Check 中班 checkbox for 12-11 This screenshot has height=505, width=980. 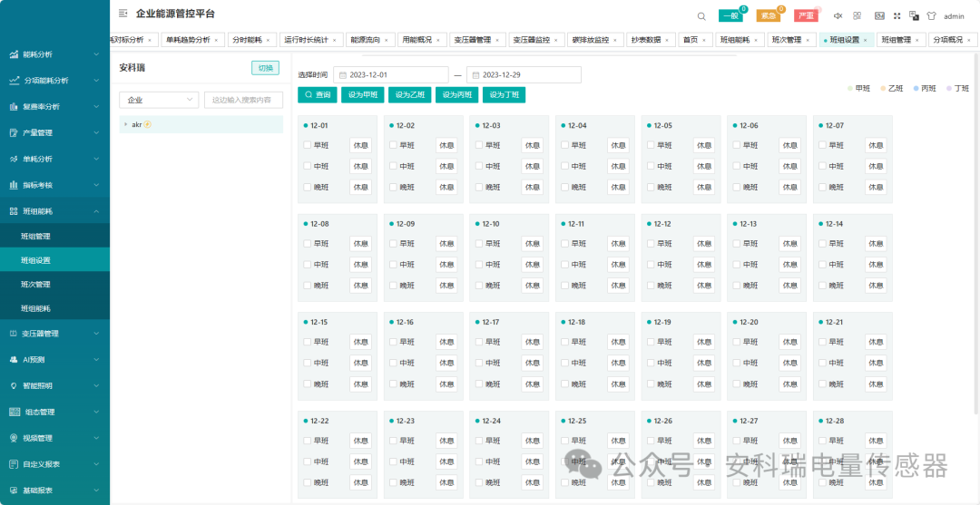point(565,265)
